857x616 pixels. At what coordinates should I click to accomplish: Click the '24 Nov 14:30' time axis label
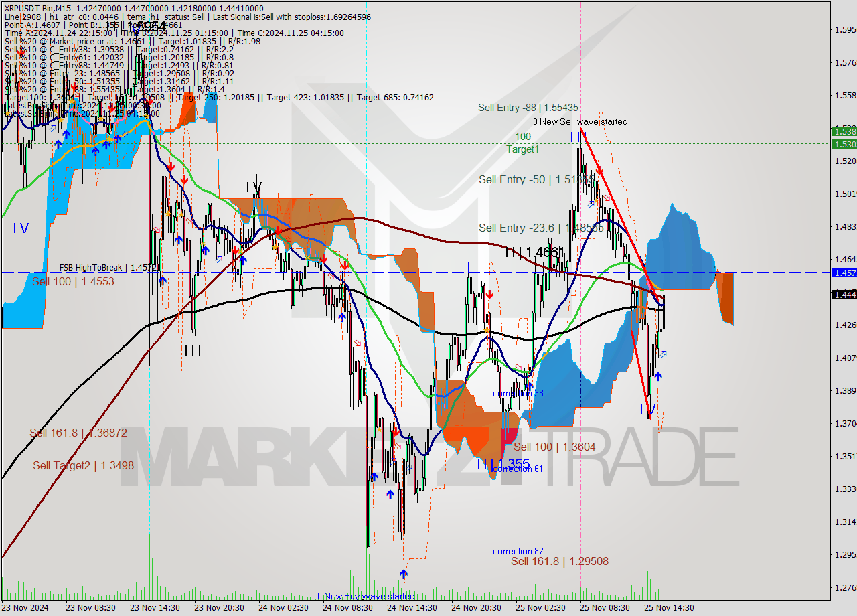click(412, 608)
